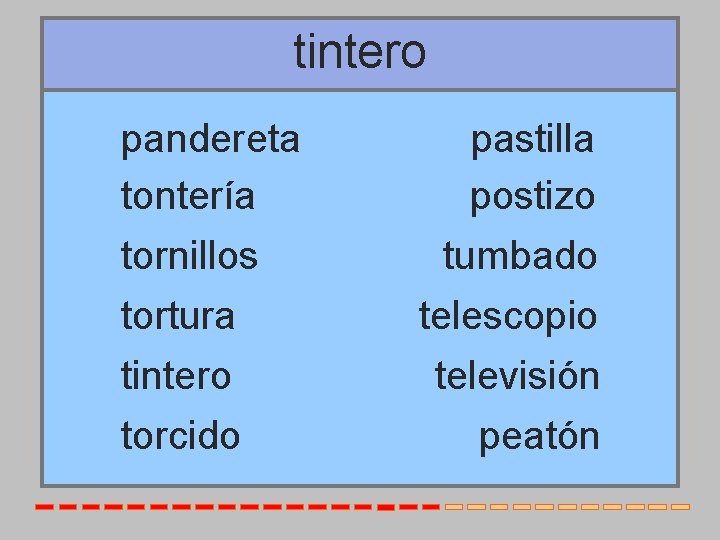Select the word pandereta

210,140
